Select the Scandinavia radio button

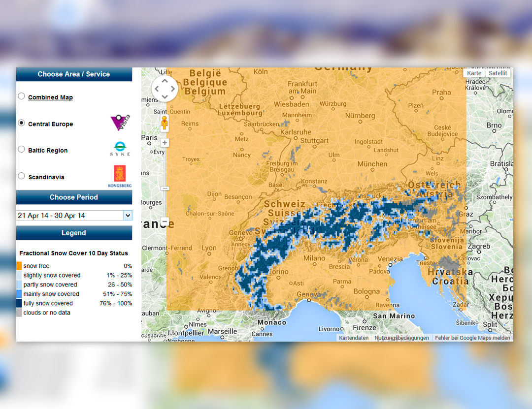pos(21,176)
